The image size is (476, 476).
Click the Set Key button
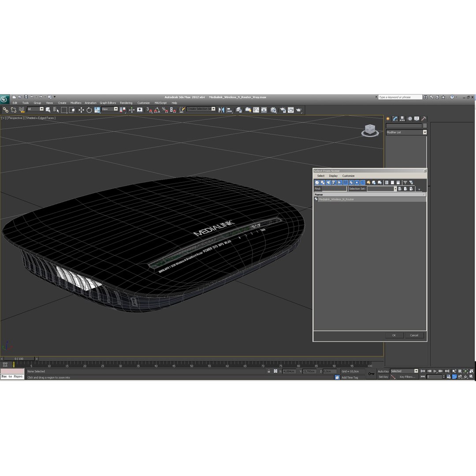pos(383,377)
